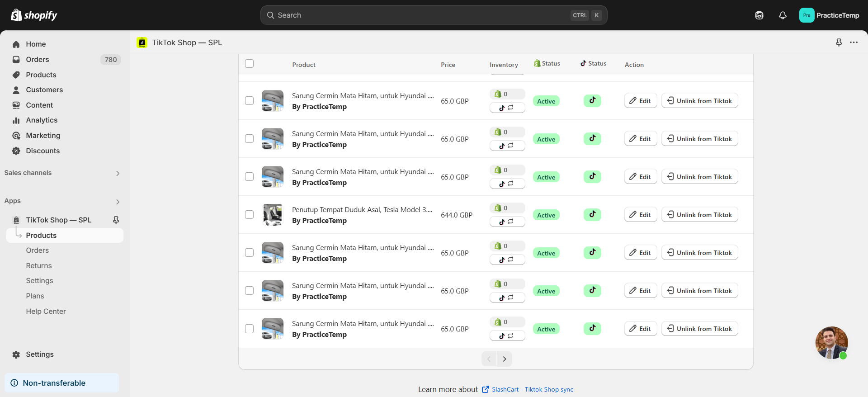The height and width of the screenshot is (397, 868).
Task: Edit the Penutup Tempat Duduk product
Action: click(641, 215)
